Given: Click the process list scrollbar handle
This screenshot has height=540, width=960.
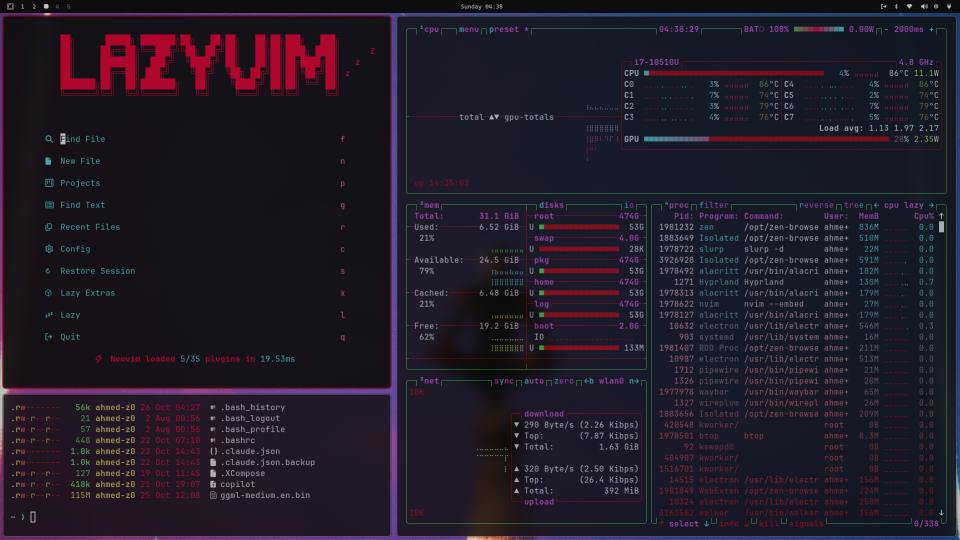Looking at the screenshot, I should tap(941, 228).
